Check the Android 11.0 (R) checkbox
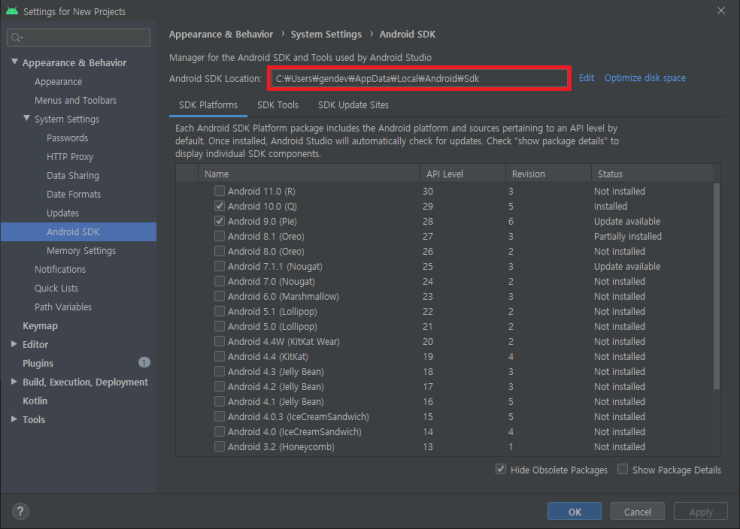The height and width of the screenshot is (529, 740). [x=219, y=191]
